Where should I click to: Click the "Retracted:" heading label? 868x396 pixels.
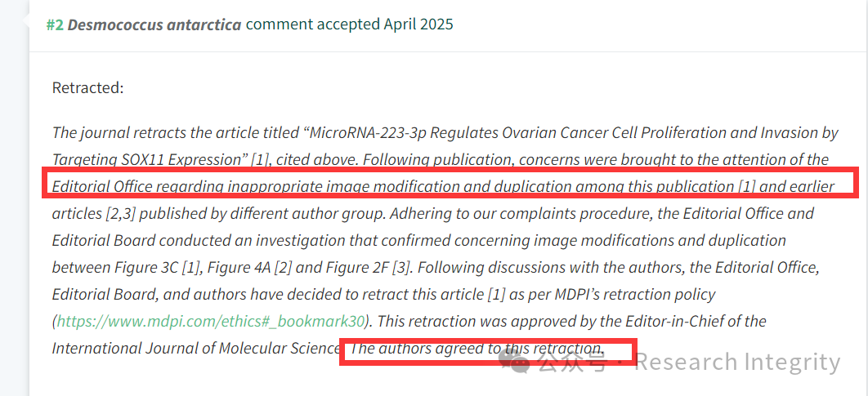pyautogui.click(x=88, y=88)
